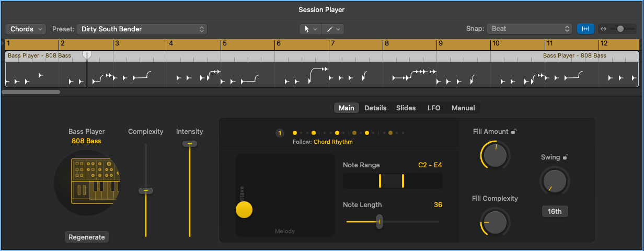This screenshot has height=251, width=644.
Task: Click the yellow Octave/Melody XY puck
Action: point(244,210)
